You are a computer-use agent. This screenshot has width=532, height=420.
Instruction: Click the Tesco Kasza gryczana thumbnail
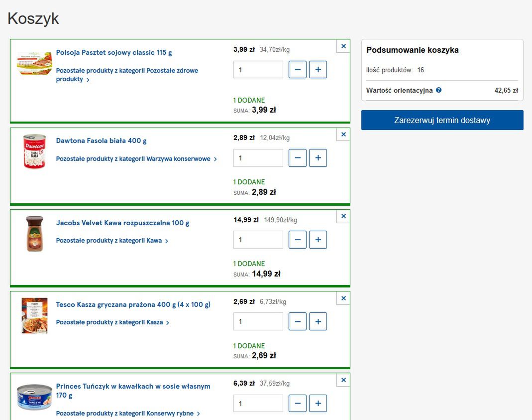(35, 316)
